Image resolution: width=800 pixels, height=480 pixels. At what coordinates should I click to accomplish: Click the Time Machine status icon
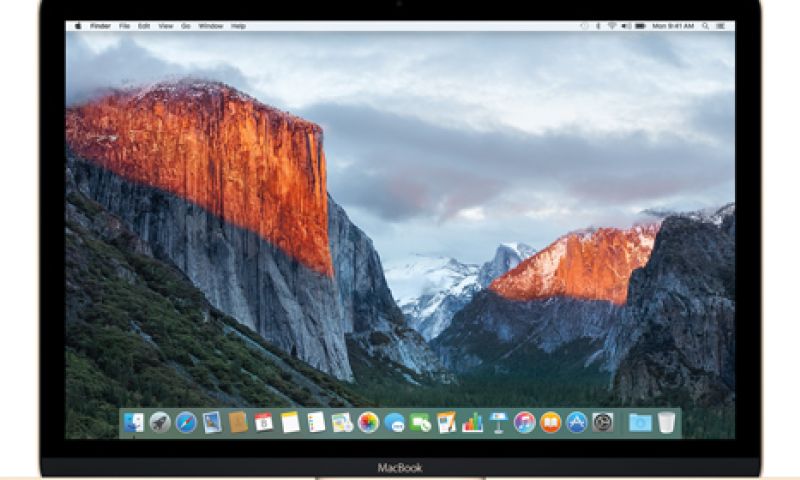584,26
